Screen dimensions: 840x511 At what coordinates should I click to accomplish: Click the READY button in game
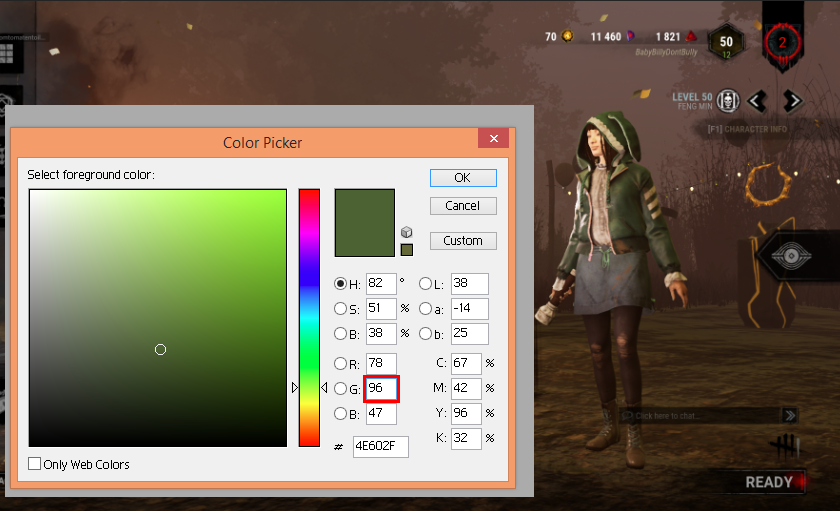point(769,482)
